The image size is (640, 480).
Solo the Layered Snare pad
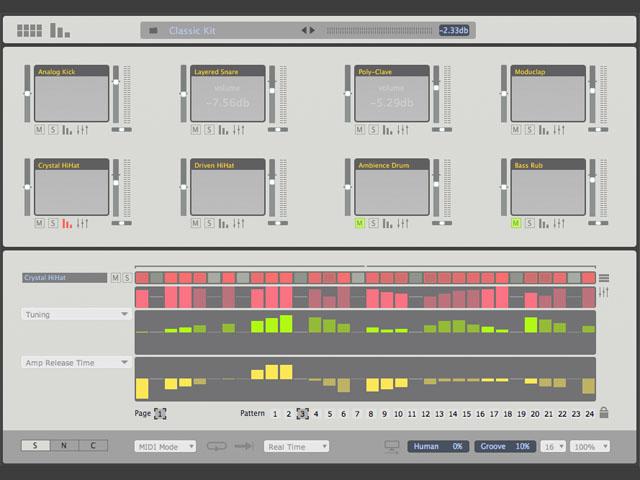pos(209,130)
